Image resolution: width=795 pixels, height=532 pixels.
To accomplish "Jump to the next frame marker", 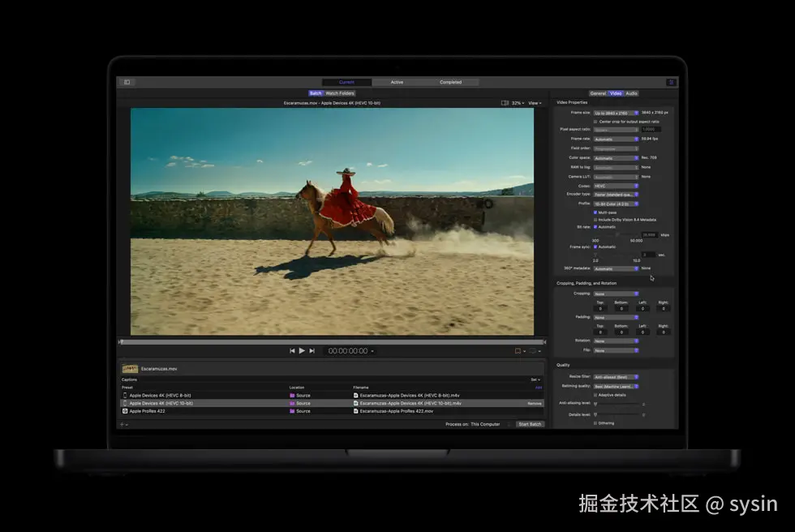I will pos(312,350).
